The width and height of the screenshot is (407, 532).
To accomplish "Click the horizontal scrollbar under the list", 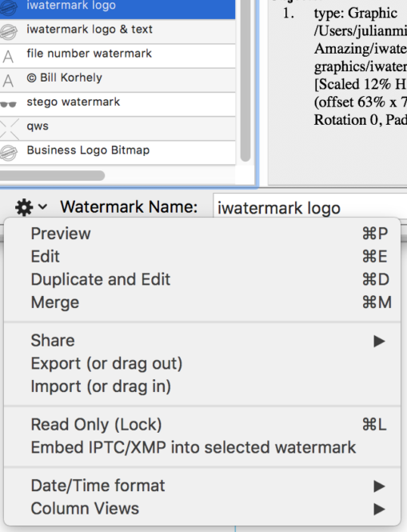I will coord(52,176).
